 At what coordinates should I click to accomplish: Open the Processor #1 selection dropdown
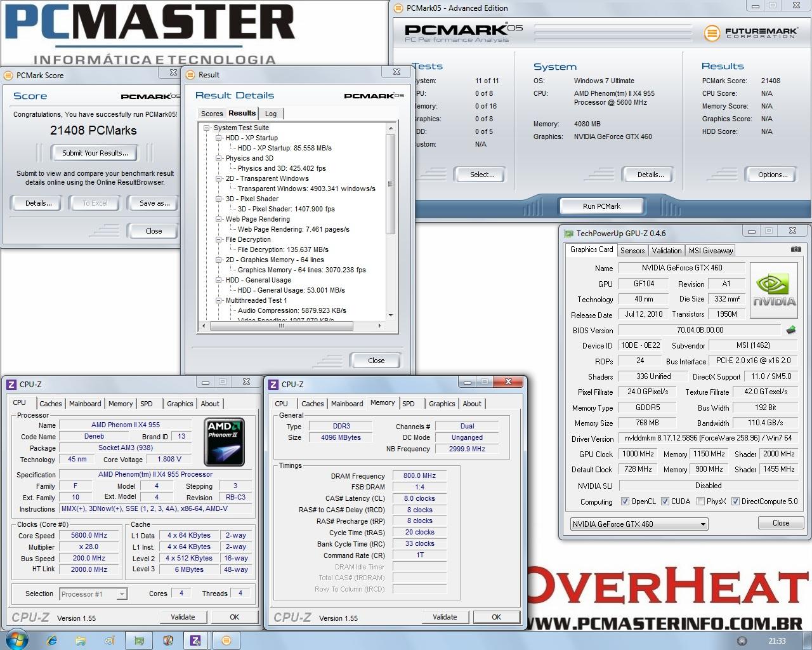[93, 594]
